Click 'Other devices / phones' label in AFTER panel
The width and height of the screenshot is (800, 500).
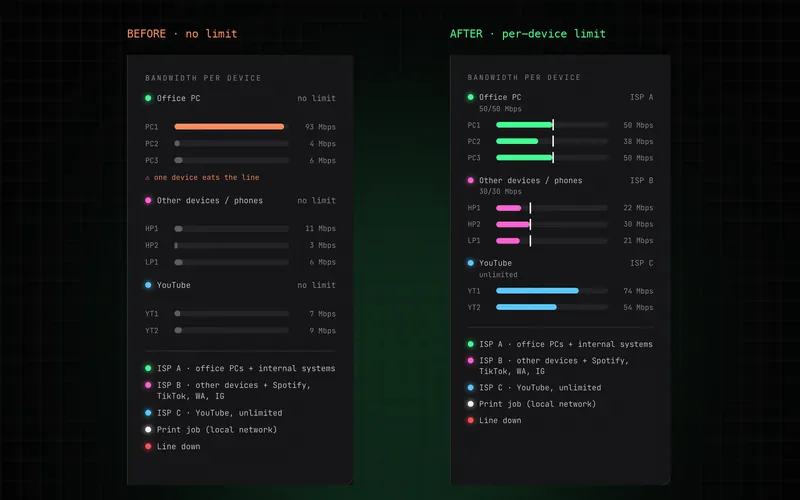click(531, 180)
